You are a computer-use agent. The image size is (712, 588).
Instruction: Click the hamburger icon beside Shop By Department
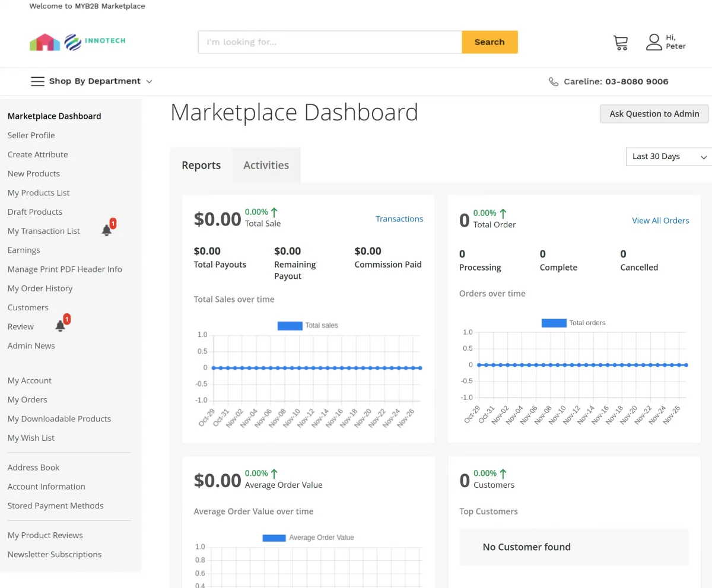(37, 81)
